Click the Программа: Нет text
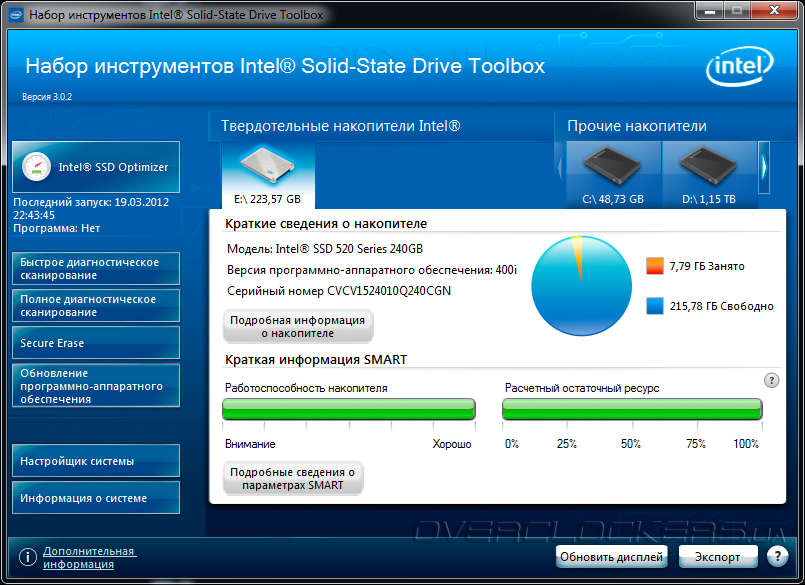This screenshot has width=805, height=585. point(56,228)
